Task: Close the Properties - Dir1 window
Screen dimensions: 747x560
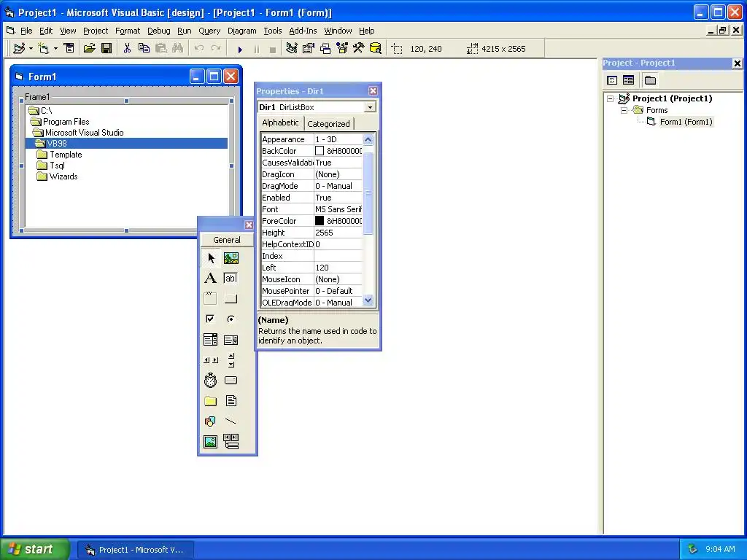Action: 373,90
